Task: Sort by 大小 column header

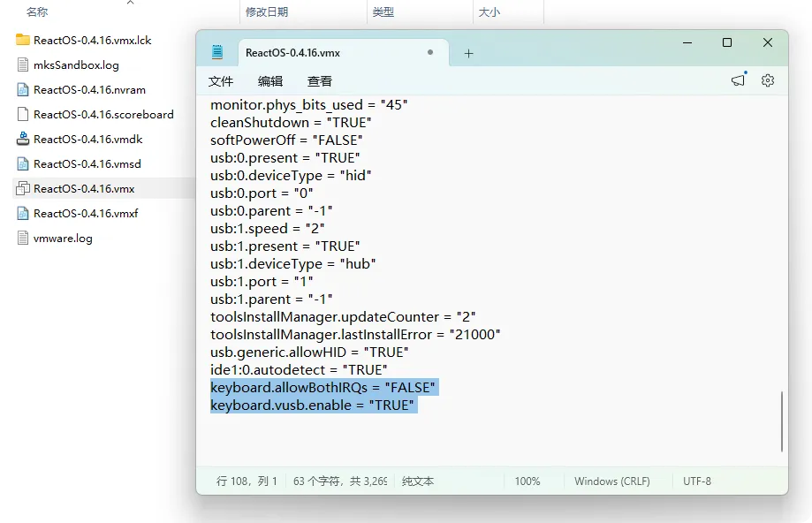Action: click(489, 11)
